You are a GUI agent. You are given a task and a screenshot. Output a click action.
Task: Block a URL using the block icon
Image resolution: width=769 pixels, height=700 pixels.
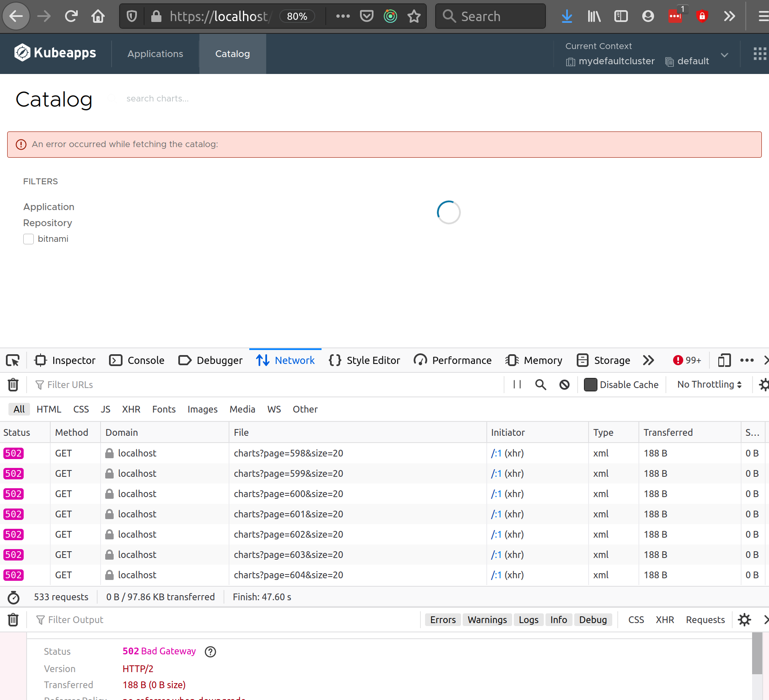point(564,385)
